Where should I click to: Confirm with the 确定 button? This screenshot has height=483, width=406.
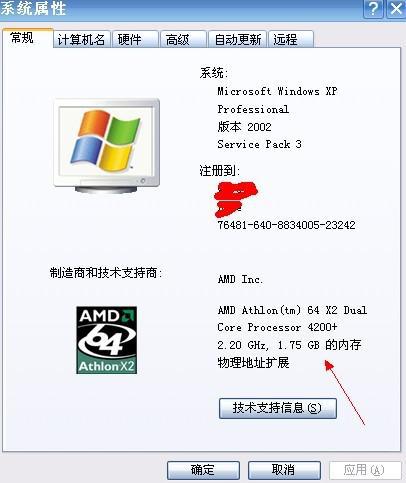(203, 470)
